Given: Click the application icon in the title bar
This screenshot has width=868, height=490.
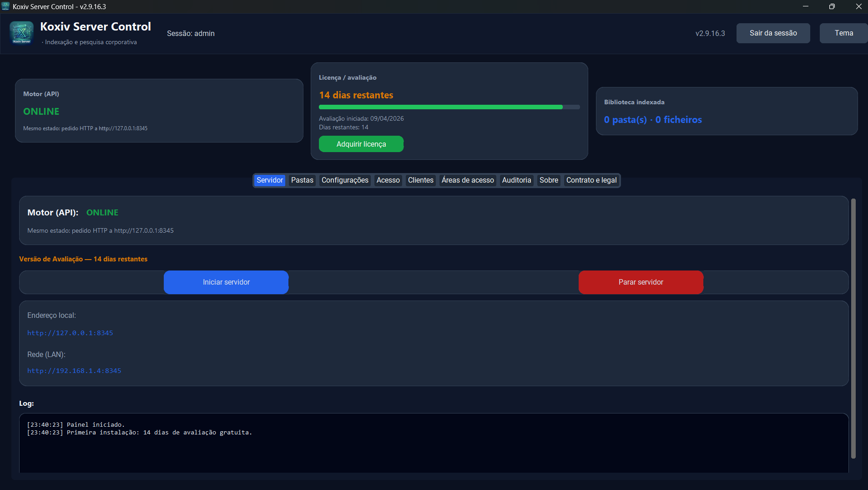Looking at the screenshot, I should [6, 6].
